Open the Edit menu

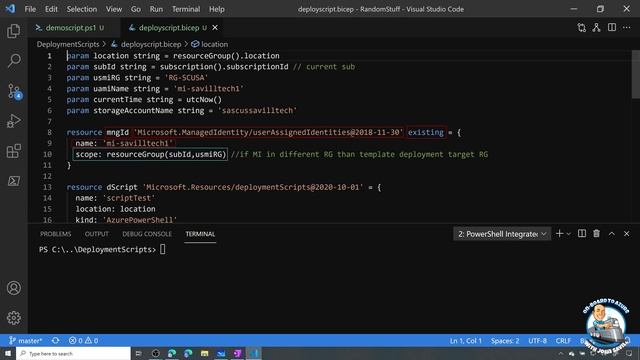click(x=51, y=9)
